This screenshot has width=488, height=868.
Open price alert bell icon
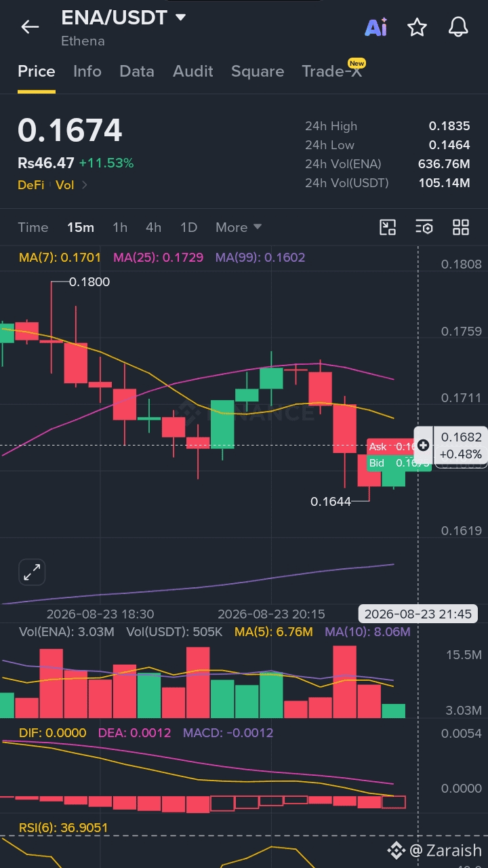pos(459,27)
